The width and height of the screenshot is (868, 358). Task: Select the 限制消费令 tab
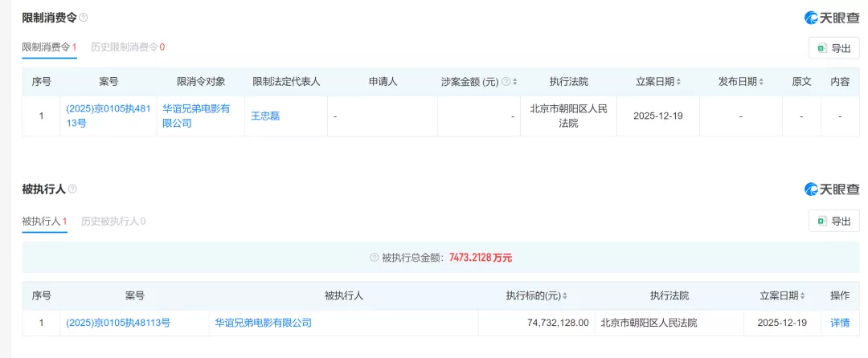pyautogui.click(x=49, y=47)
